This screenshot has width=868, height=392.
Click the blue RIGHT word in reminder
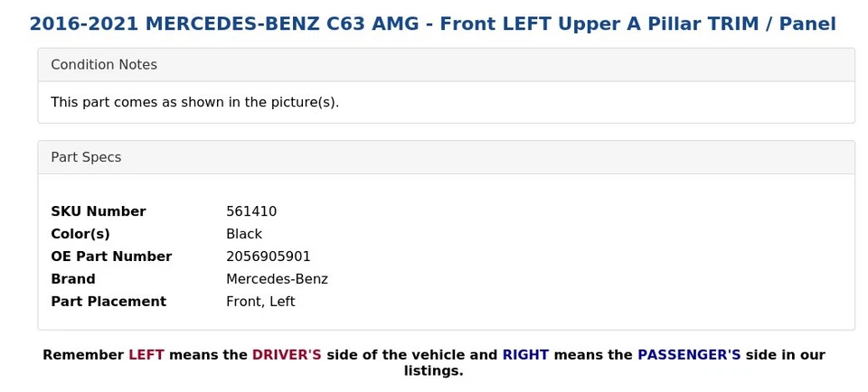525,355
